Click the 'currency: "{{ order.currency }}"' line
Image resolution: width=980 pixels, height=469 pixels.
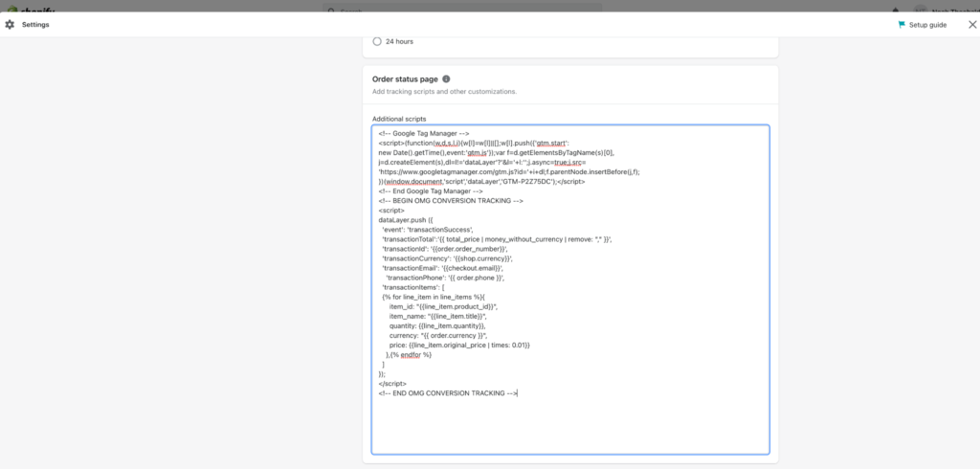(x=437, y=335)
